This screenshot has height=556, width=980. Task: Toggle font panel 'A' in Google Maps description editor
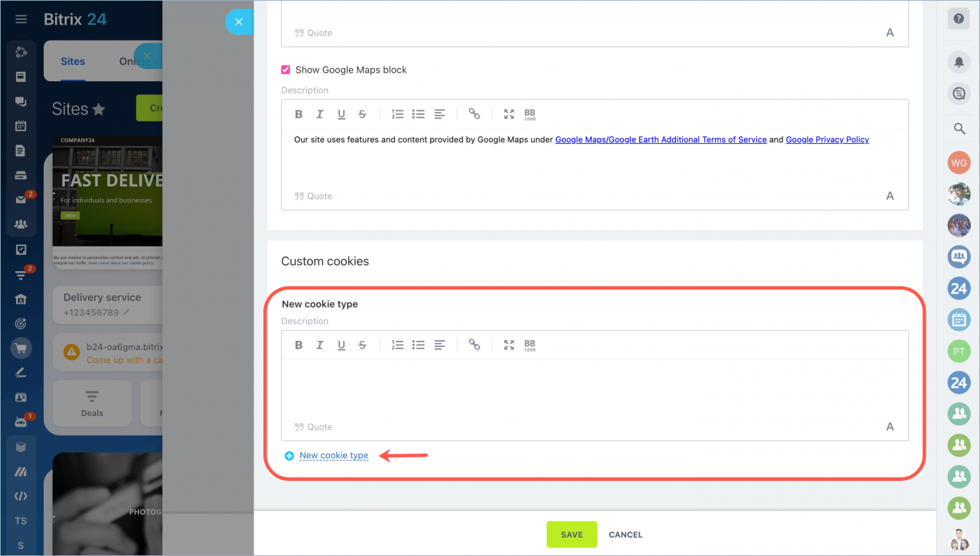click(x=890, y=196)
